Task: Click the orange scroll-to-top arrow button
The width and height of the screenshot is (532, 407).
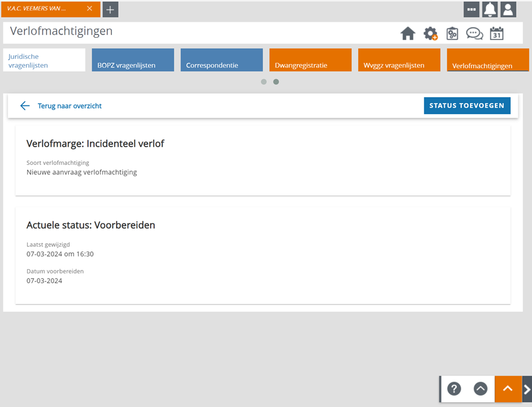Action: coord(508,389)
